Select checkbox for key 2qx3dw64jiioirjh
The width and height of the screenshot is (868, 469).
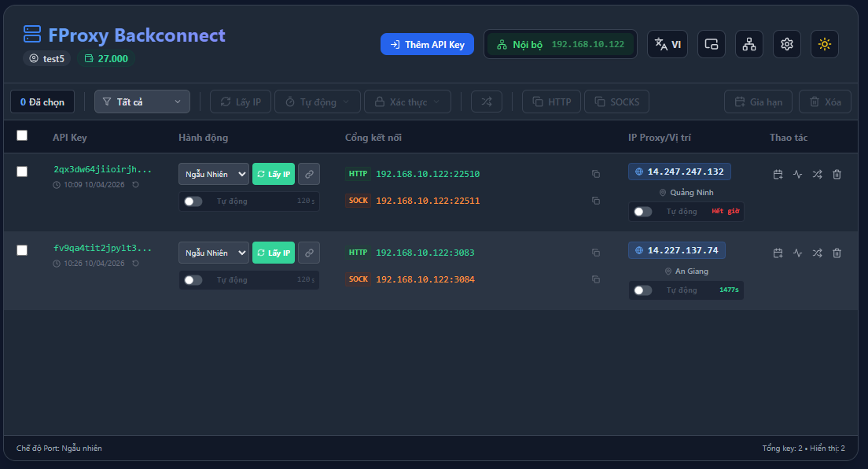22,172
